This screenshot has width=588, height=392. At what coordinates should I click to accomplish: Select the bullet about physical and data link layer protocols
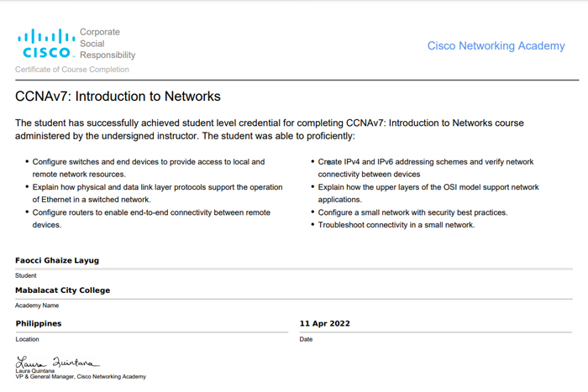coord(157,193)
